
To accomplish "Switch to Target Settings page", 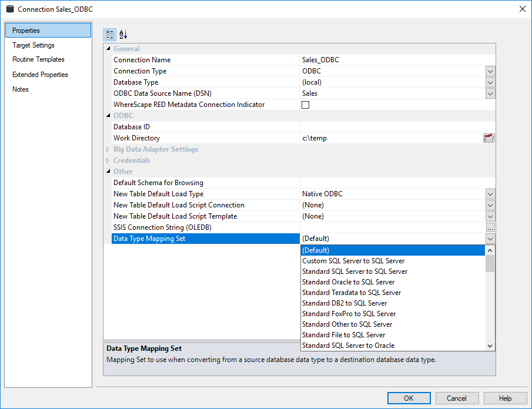I will (x=34, y=45).
